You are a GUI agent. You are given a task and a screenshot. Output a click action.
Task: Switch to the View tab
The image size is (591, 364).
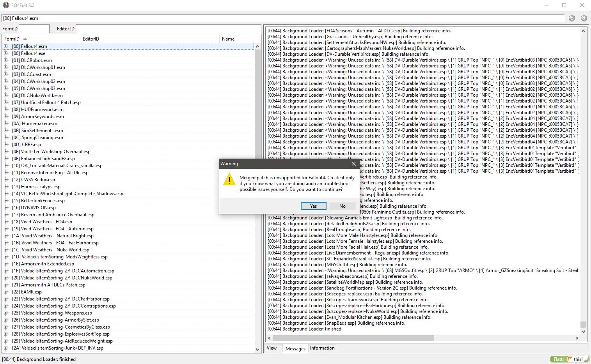272,348
